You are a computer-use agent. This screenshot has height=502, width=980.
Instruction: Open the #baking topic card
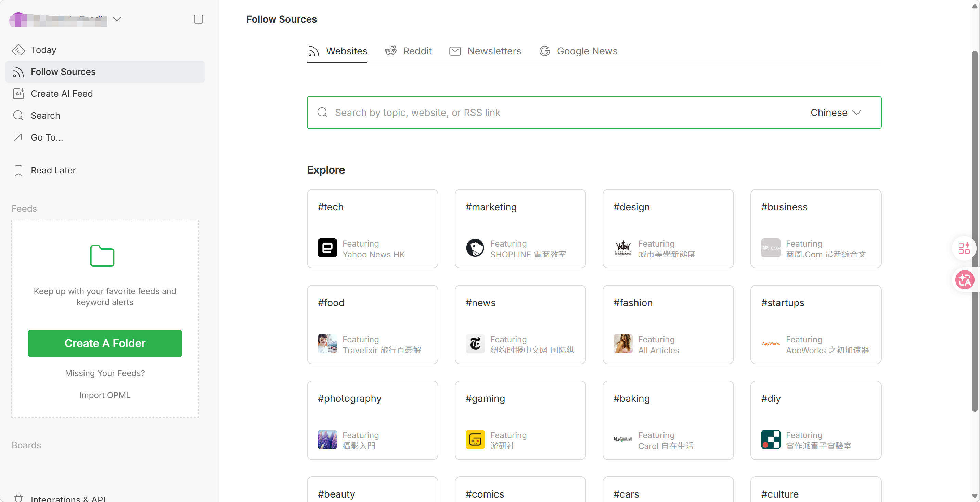pyautogui.click(x=668, y=420)
